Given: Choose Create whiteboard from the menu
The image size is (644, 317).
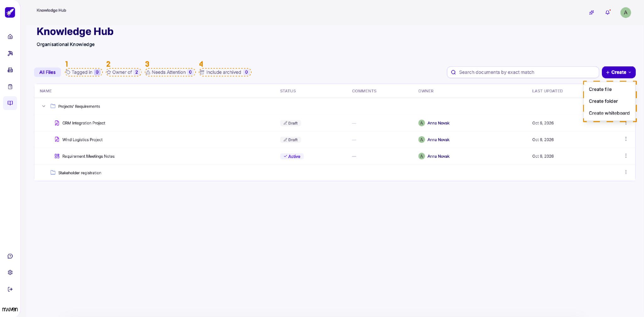Looking at the screenshot, I should [609, 113].
